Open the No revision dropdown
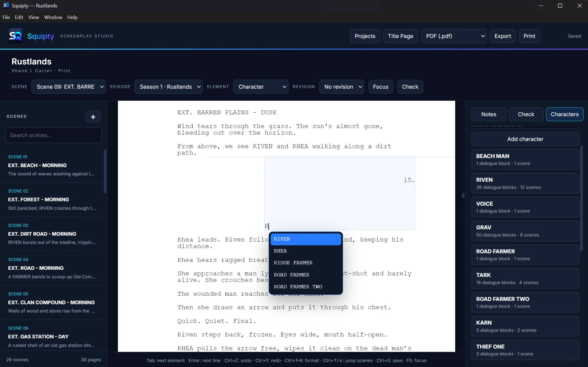Viewport: 588px width, 367px height. [x=341, y=87]
